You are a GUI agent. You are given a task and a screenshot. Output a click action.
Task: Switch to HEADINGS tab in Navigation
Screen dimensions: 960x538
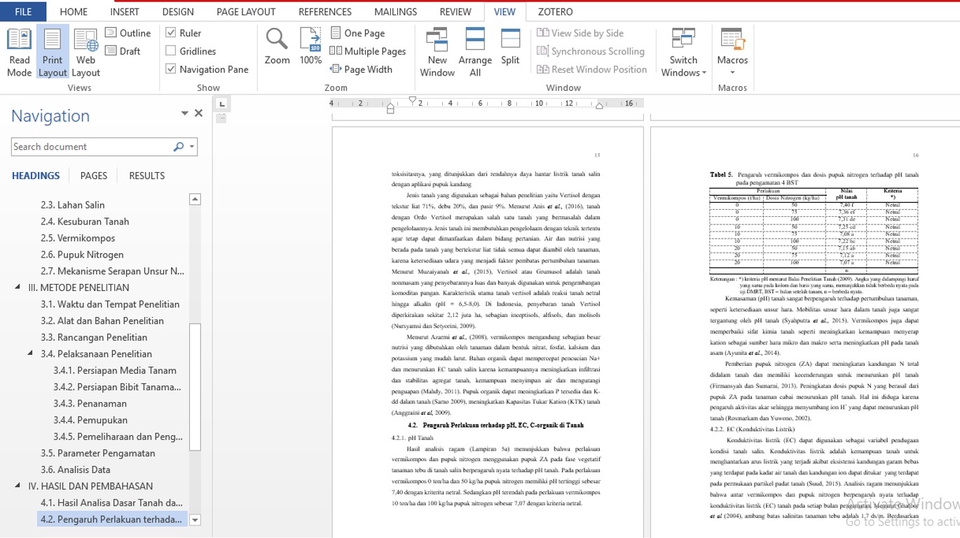(x=36, y=176)
